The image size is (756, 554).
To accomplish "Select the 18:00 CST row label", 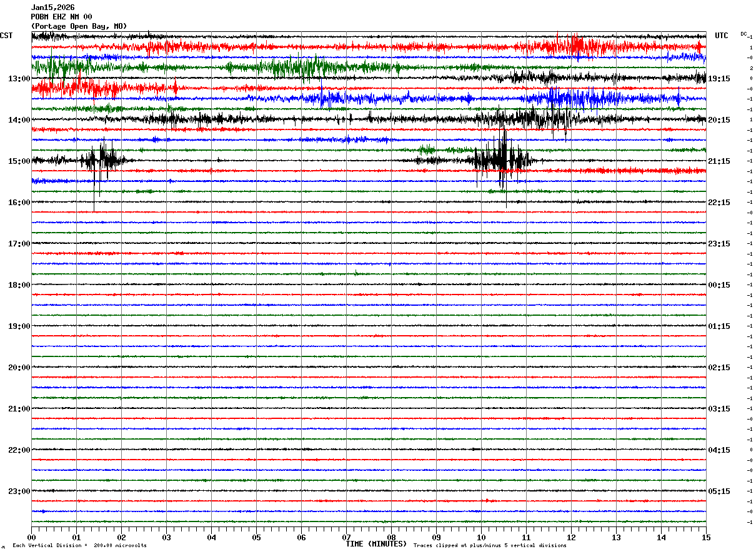I will (x=19, y=285).
